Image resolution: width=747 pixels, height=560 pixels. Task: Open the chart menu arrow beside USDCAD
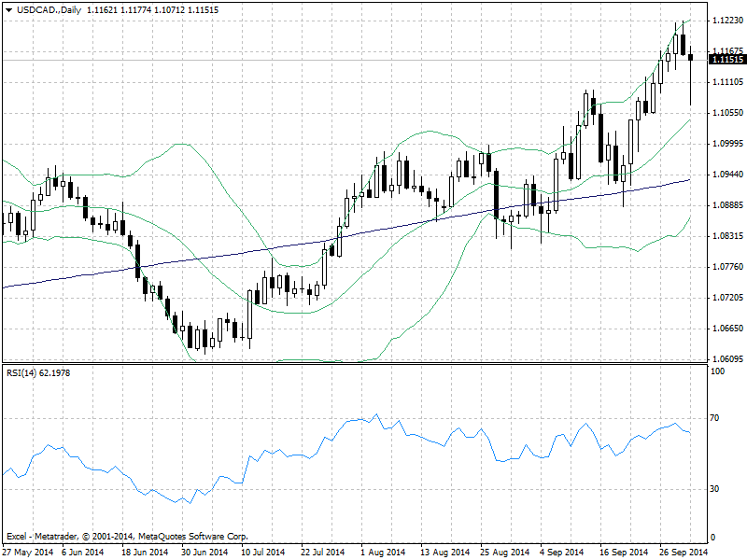coord(8,10)
